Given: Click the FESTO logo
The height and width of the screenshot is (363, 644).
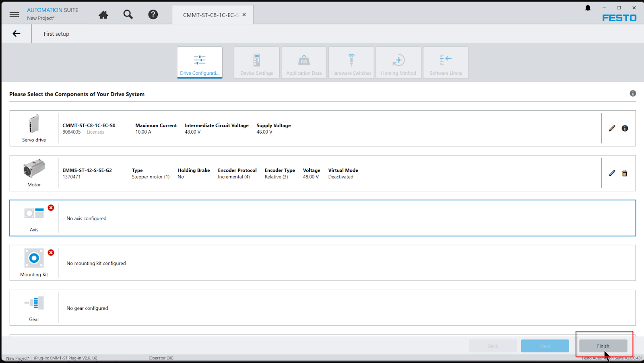Looking at the screenshot, I should [619, 18].
